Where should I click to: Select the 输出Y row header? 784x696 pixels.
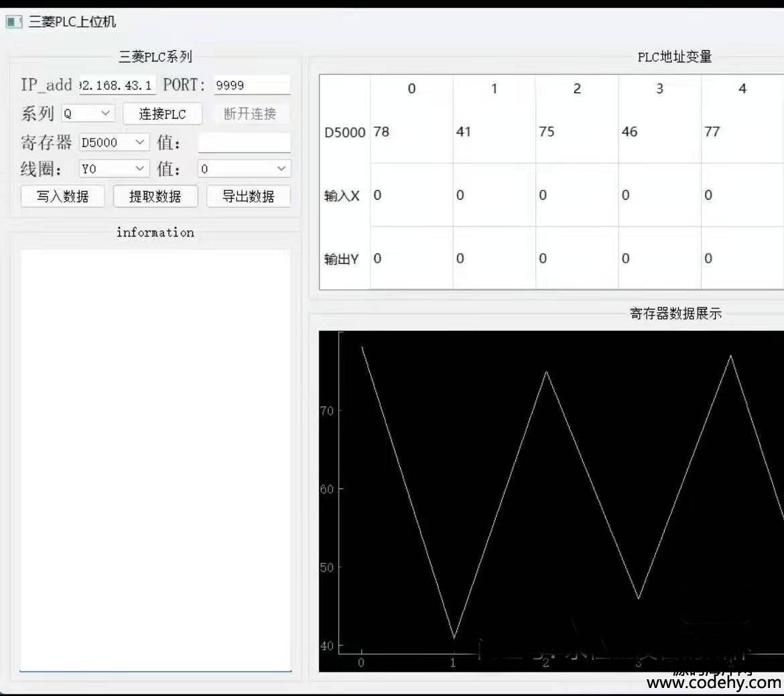coord(344,259)
